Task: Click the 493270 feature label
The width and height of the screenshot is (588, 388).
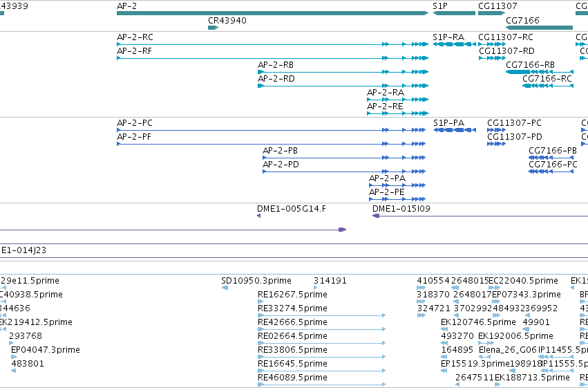Action: (457, 336)
